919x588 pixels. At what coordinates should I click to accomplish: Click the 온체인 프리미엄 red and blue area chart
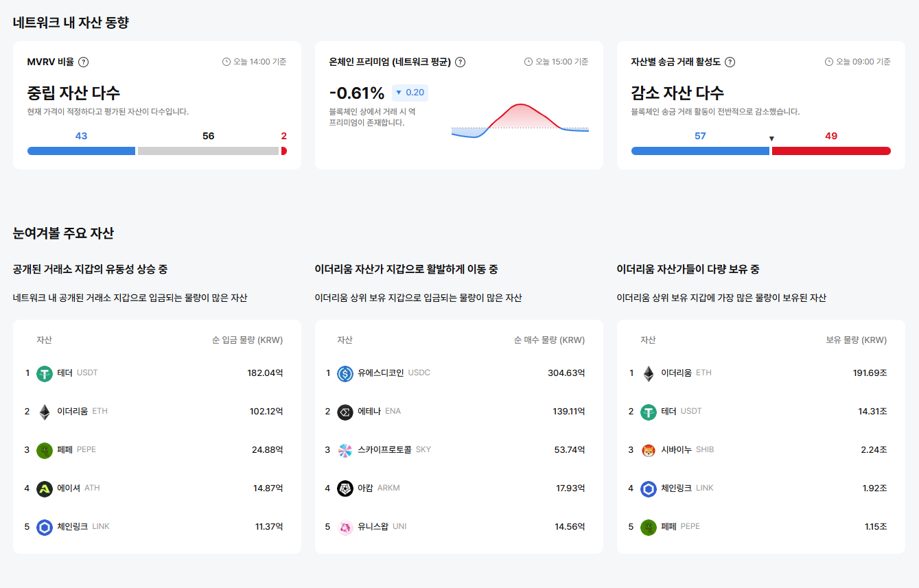pos(520,121)
